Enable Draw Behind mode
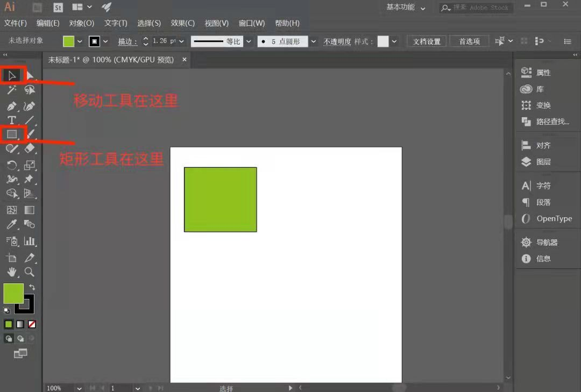 (x=20, y=338)
